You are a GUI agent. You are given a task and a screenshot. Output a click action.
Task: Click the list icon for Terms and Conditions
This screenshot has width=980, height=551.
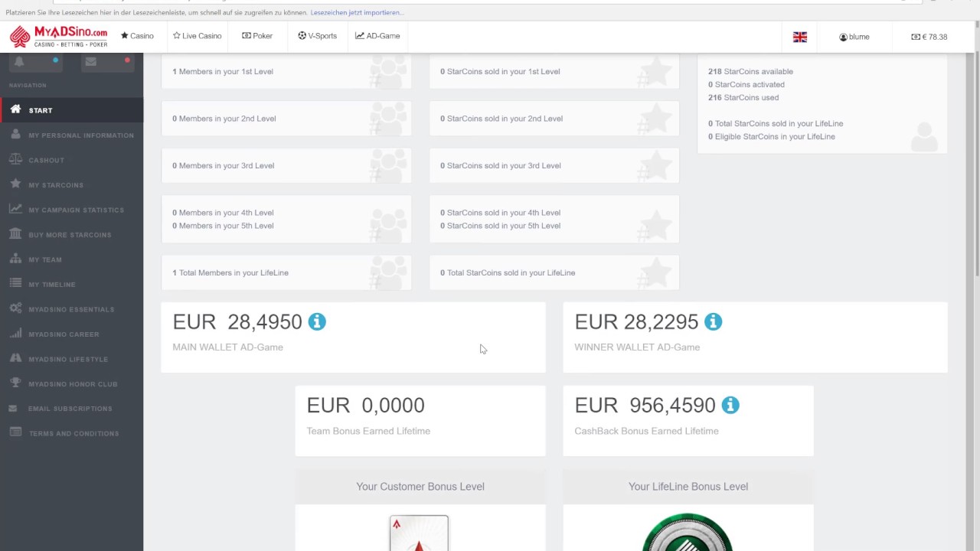15,433
